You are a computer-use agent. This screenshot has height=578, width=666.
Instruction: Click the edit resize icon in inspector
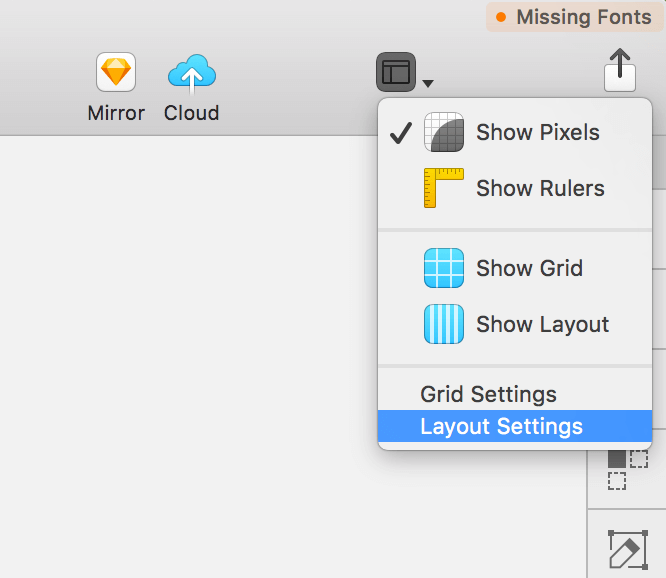tap(628, 550)
